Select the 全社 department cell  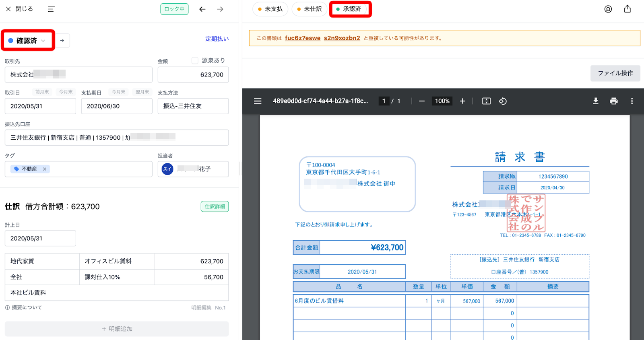coord(42,277)
